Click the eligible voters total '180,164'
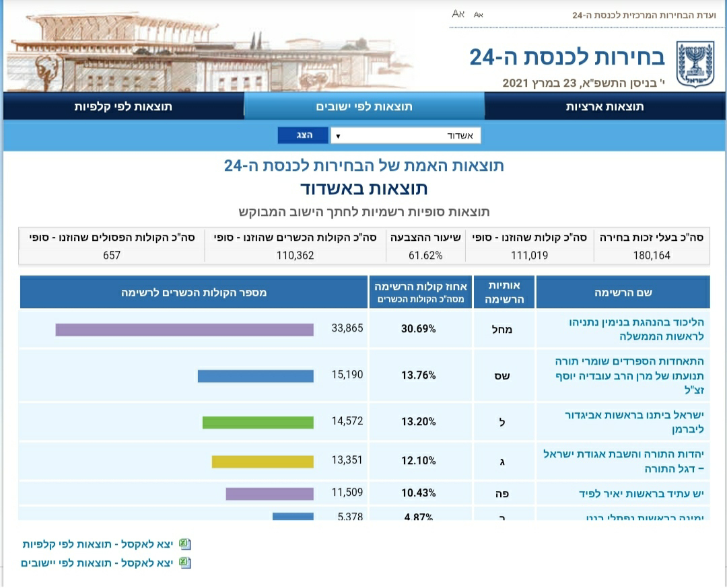The image size is (727, 588). click(652, 255)
